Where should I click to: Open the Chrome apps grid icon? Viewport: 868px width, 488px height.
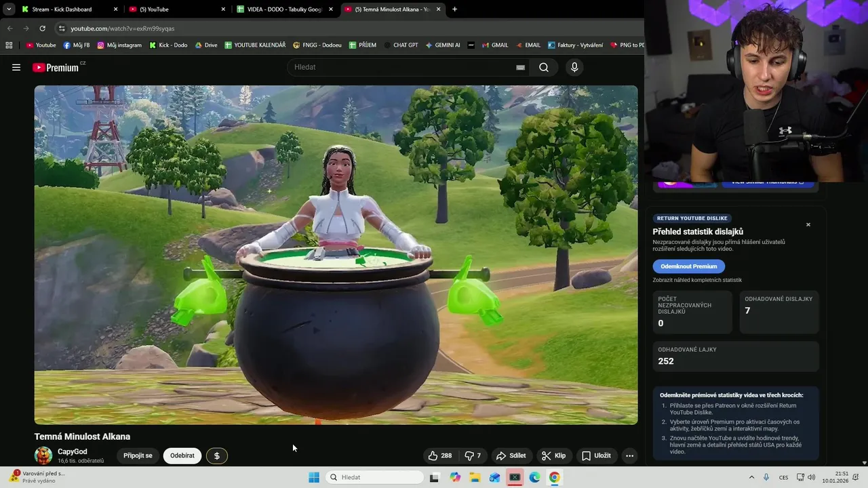tap(9, 45)
